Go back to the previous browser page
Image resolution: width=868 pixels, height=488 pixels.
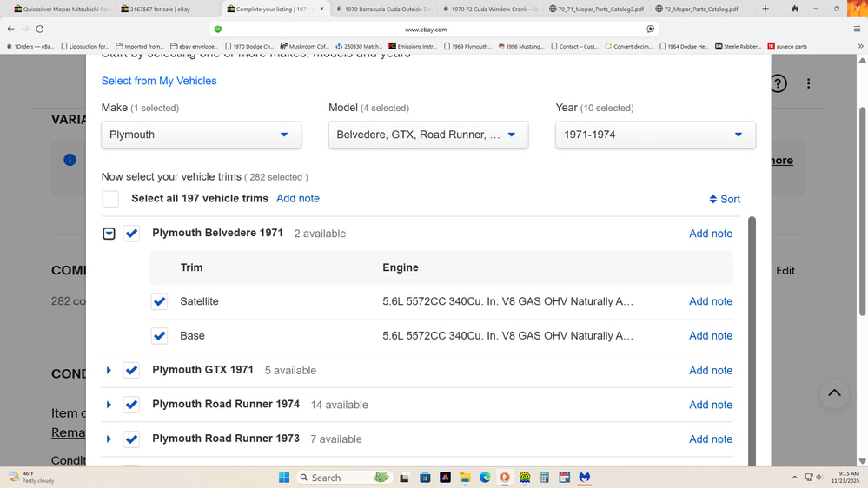(x=11, y=29)
